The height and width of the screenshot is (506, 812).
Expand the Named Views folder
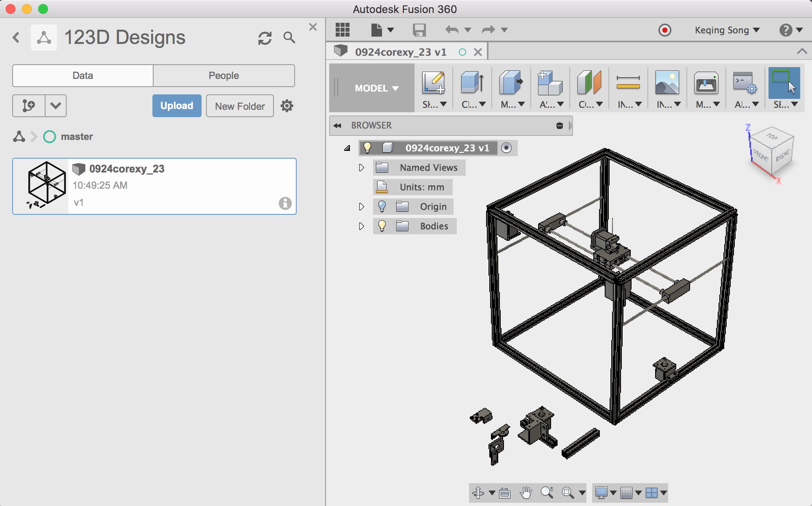tap(361, 167)
